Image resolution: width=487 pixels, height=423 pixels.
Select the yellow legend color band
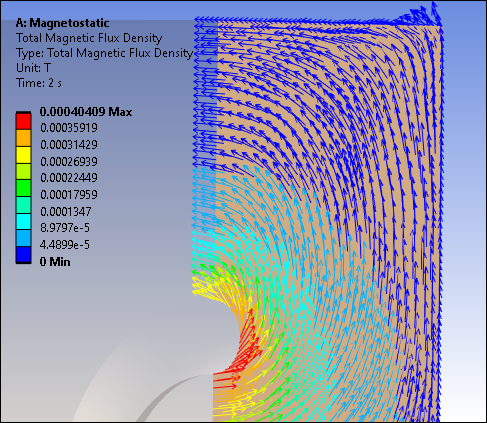pos(23,155)
